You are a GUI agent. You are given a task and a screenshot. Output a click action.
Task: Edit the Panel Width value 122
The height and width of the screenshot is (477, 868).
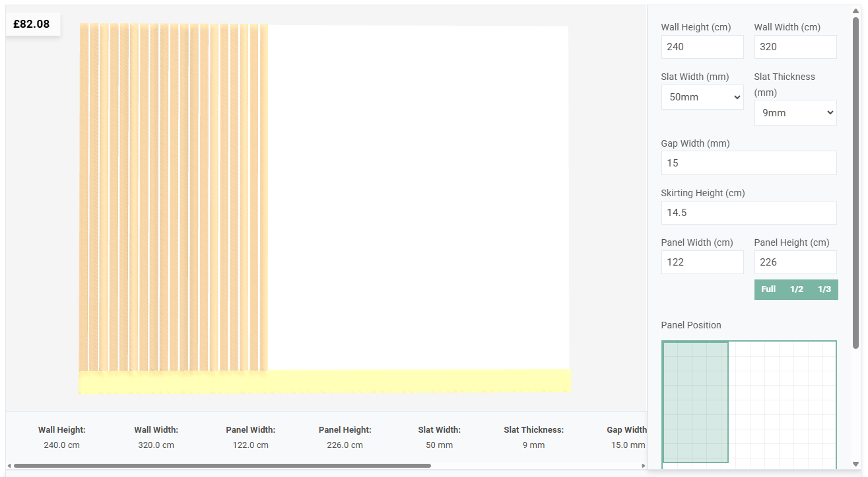(702, 262)
